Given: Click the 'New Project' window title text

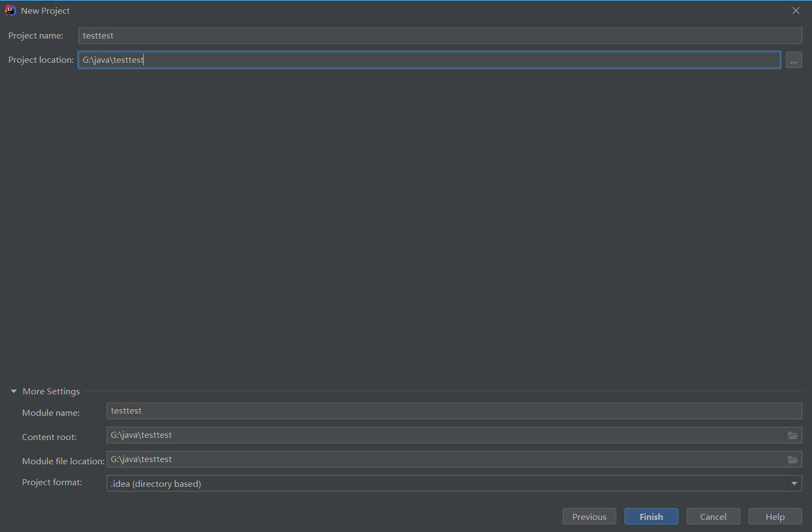Looking at the screenshot, I should coord(45,11).
